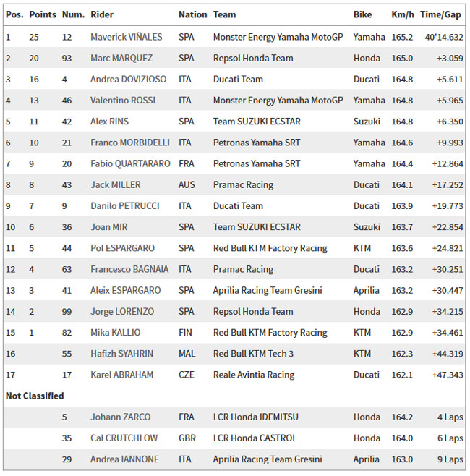Click the Nation column header
The width and height of the screenshot is (470, 476).
[192, 14]
